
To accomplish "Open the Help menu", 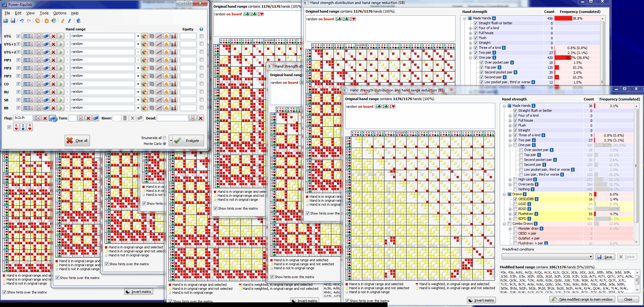I will click(x=75, y=13).
